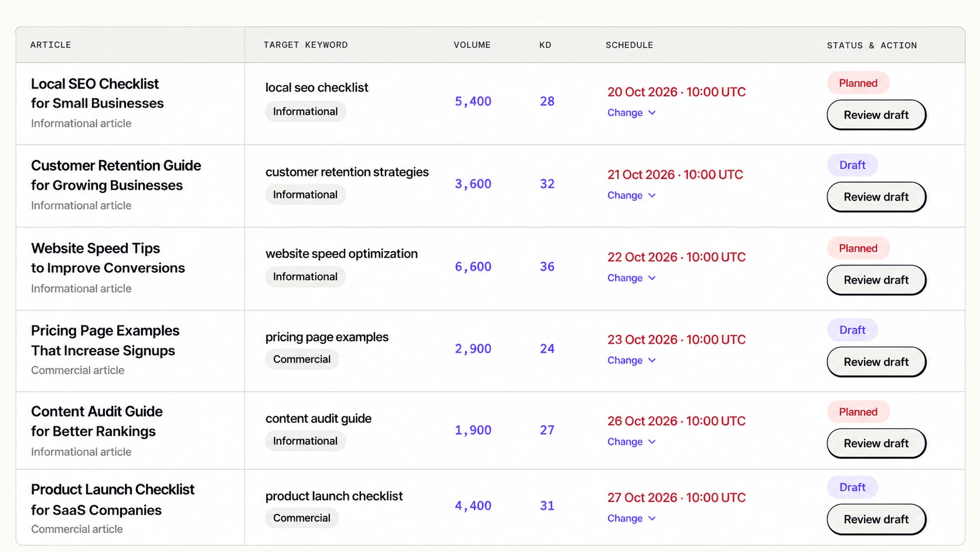Click Planned status badge for Website Speed Tips

pos(858,248)
